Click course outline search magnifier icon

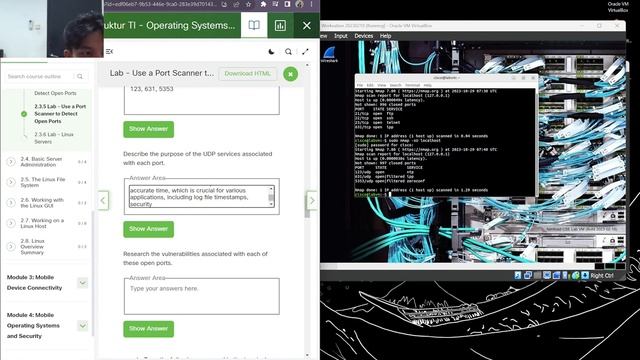80,76
